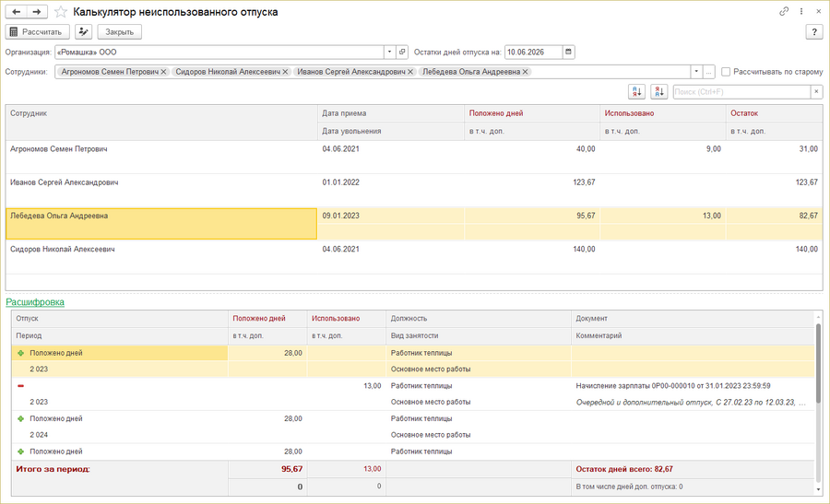Image resolution: width=830 pixels, height=504 pixels.
Task: Open the three-dot more actions menu
Action: 801,11
